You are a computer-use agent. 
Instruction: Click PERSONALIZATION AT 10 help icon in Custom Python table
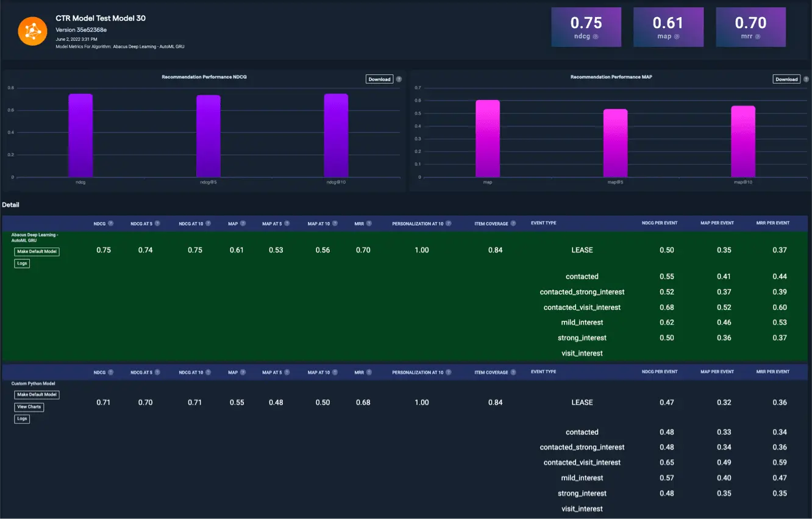449,373
